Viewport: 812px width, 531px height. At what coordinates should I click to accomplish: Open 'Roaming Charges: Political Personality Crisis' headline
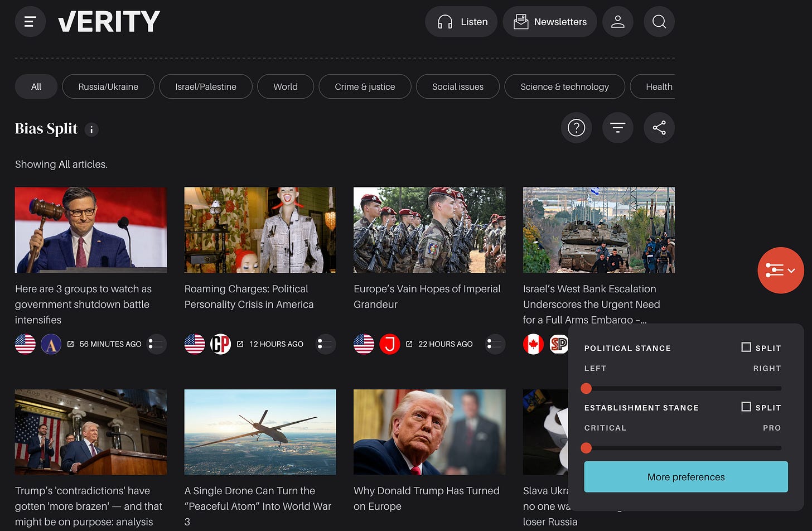[249, 297]
